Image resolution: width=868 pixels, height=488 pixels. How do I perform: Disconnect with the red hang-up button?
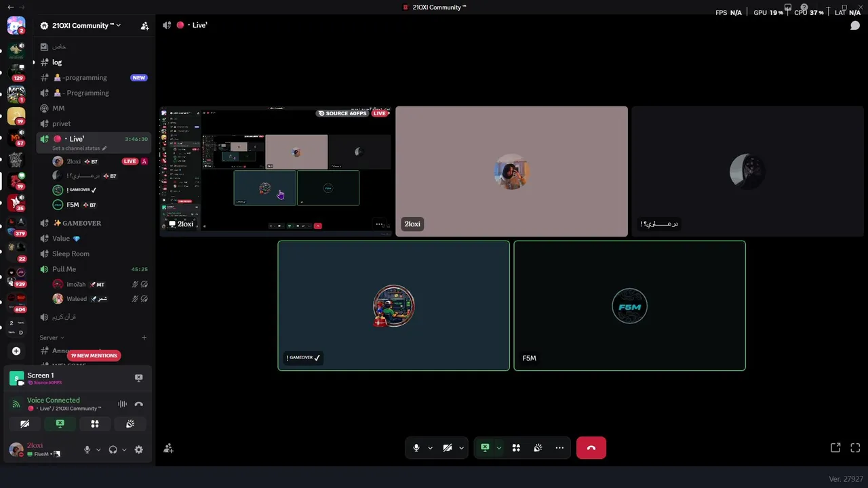click(x=591, y=448)
